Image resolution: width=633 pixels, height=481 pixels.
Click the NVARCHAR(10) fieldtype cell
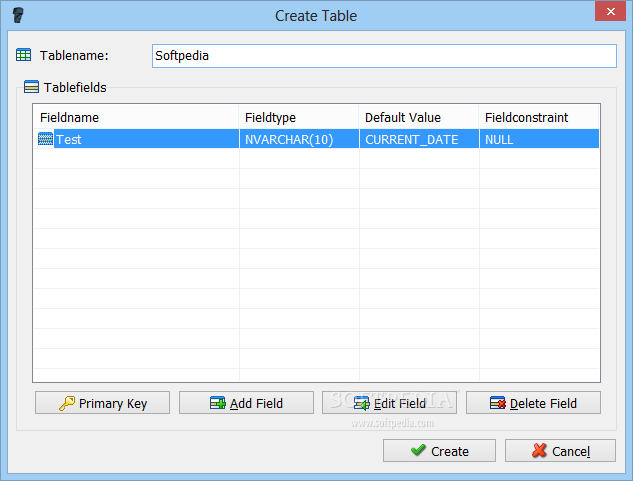click(x=299, y=139)
